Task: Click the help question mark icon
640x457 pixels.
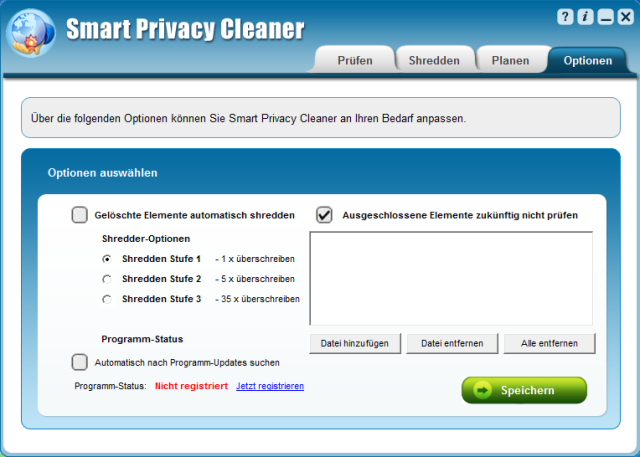Action: pyautogui.click(x=565, y=17)
